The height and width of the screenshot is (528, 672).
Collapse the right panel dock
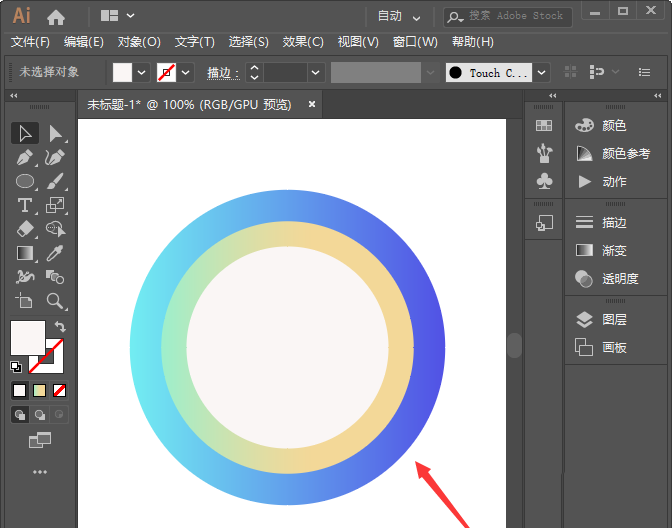pyautogui.click(x=657, y=96)
